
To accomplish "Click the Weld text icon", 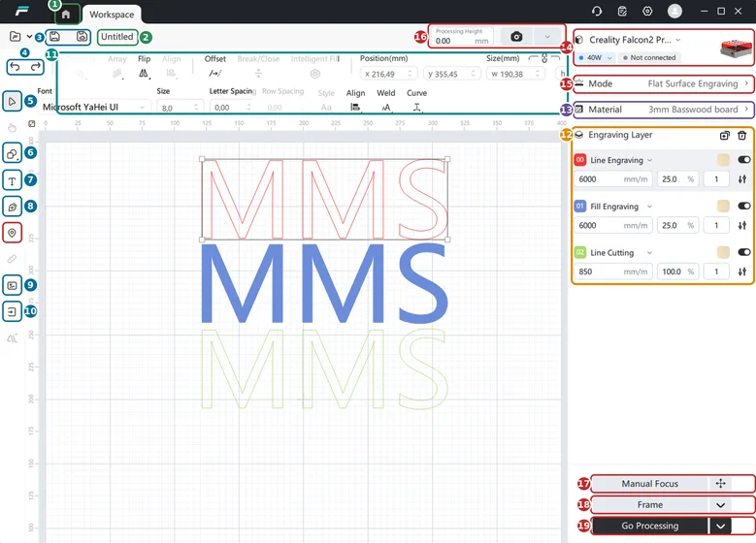I will pos(385,107).
